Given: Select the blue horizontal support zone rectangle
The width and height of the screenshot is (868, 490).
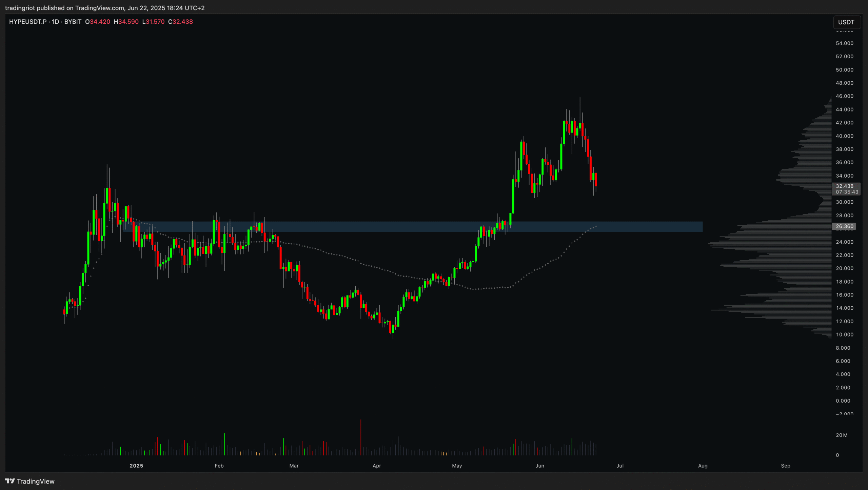Looking at the screenshot, I should pyautogui.click(x=413, y=227).
